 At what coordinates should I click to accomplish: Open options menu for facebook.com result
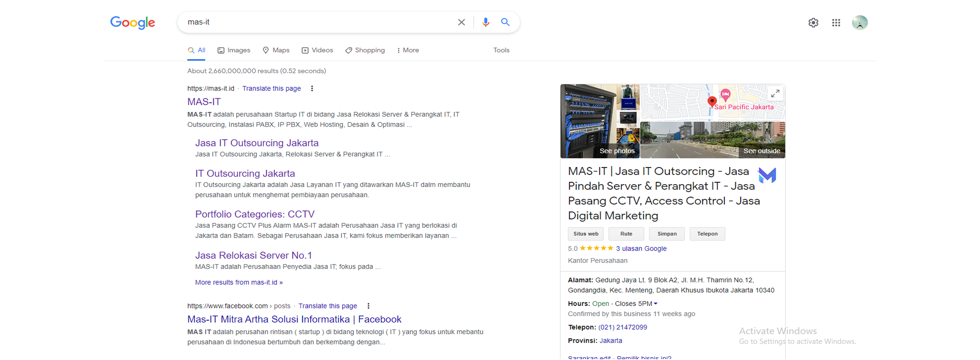(368, 306)
